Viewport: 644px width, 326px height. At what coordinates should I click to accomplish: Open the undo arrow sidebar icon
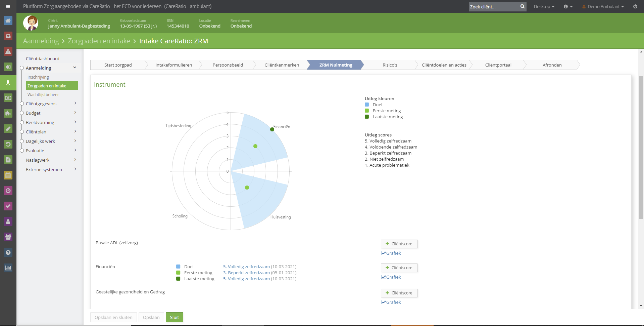click(x=8, y=144)
